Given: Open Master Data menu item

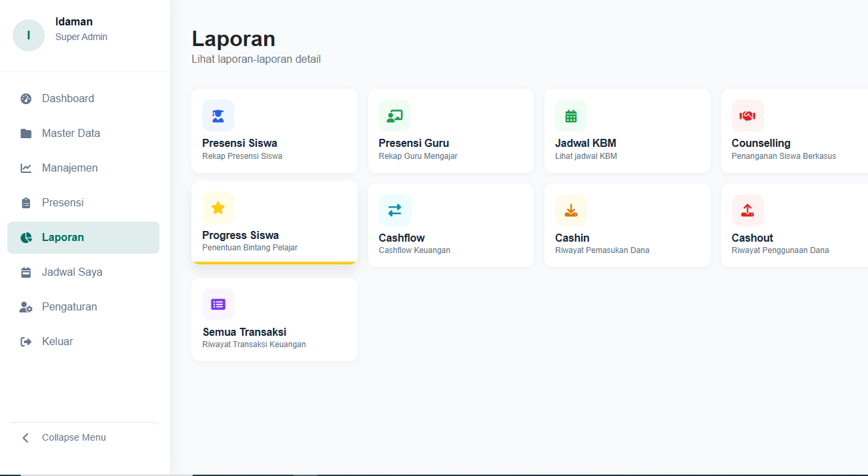Looking at the screenshot, I should (83, 134).
